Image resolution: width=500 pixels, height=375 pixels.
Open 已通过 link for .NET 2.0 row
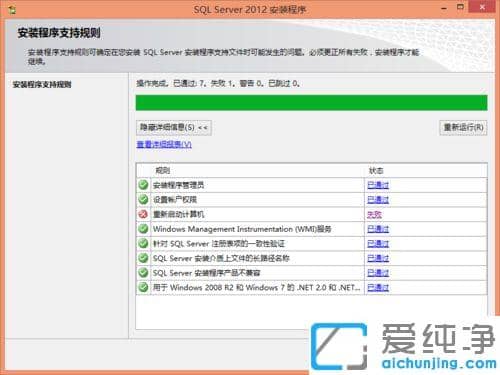[378, 287]
